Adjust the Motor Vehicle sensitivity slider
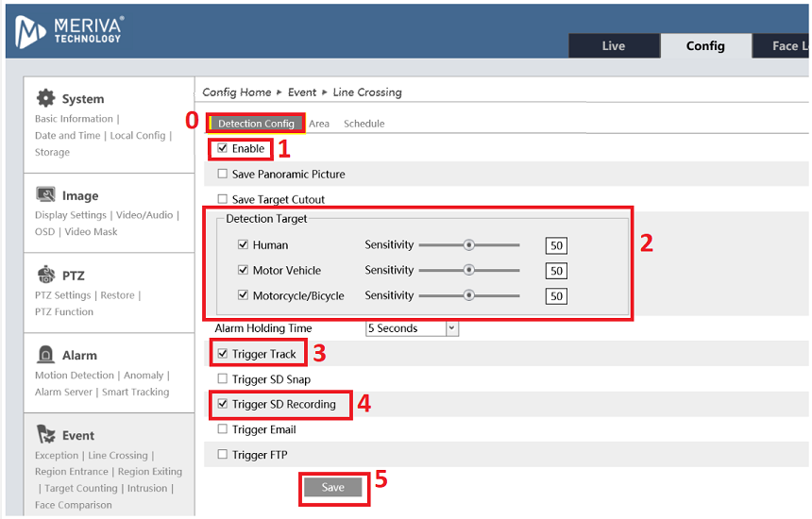 pyautogui.click(x=468, y=271)
